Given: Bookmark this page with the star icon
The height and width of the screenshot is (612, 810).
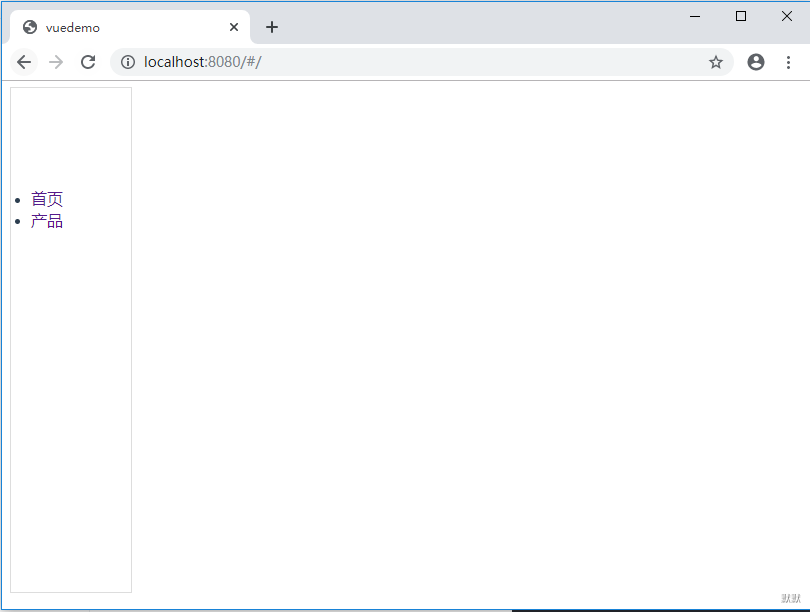Looking at the screenshot, I should (715, 62).
